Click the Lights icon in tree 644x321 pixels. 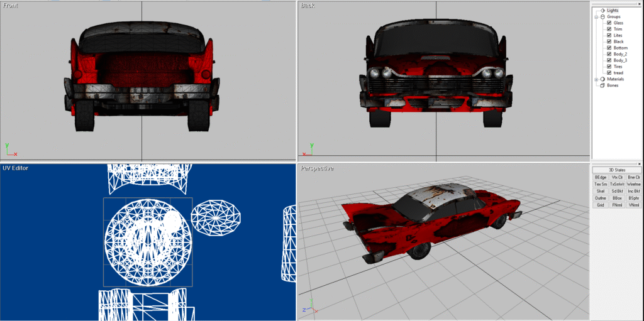pos(602,10)
